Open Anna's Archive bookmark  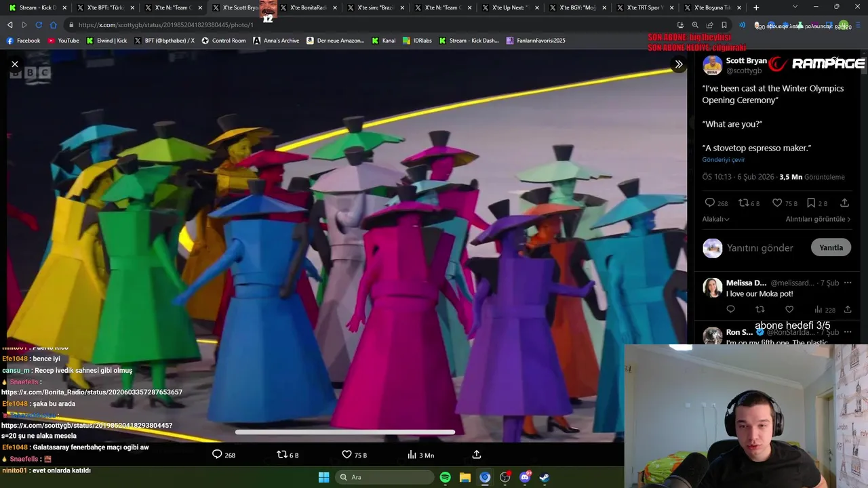(276, 41)
